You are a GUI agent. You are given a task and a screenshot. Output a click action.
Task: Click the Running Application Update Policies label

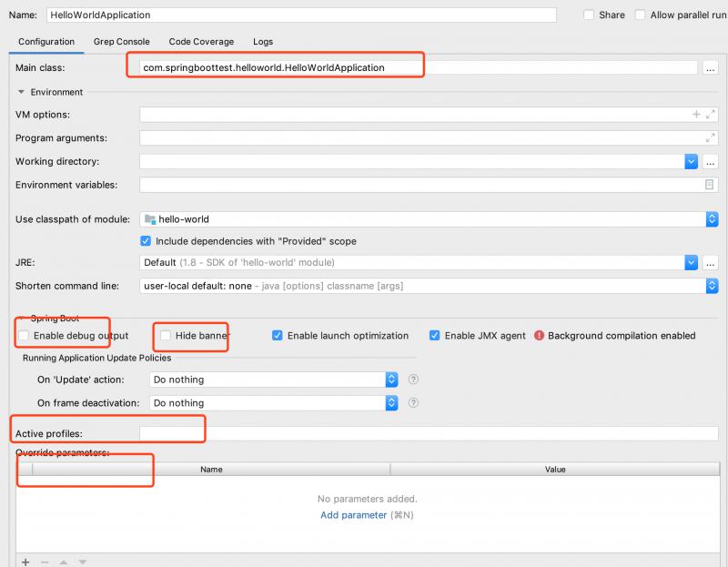(96, 358)
